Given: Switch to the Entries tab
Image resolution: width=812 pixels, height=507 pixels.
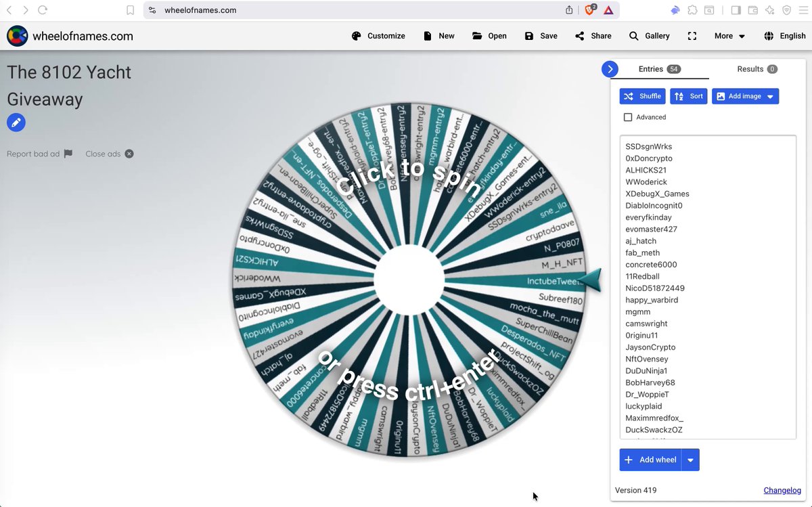Looking at the screenshot, I should point(660,69).
